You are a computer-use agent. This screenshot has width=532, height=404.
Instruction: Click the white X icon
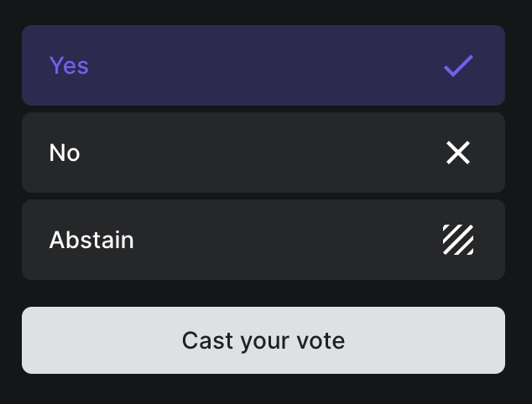(458, 153)
